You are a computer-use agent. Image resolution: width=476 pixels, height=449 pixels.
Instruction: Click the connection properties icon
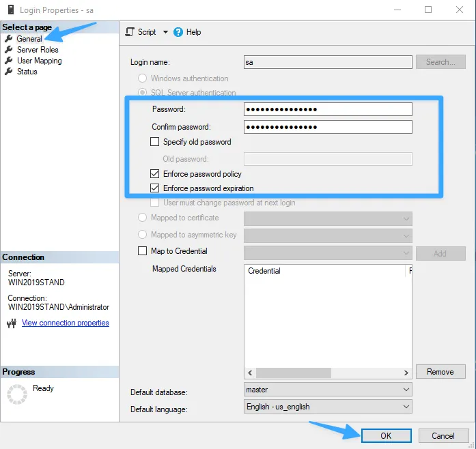click(x=12, y=323)
